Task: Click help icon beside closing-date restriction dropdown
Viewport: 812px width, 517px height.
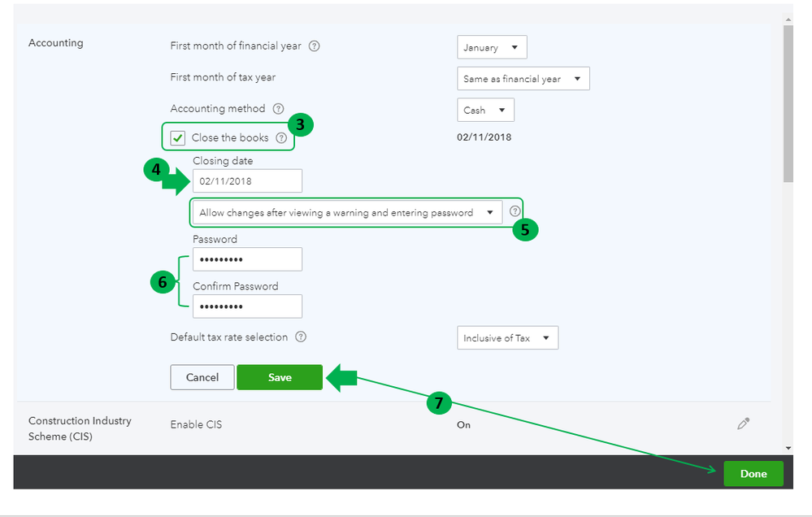Action: pos(515,211)
